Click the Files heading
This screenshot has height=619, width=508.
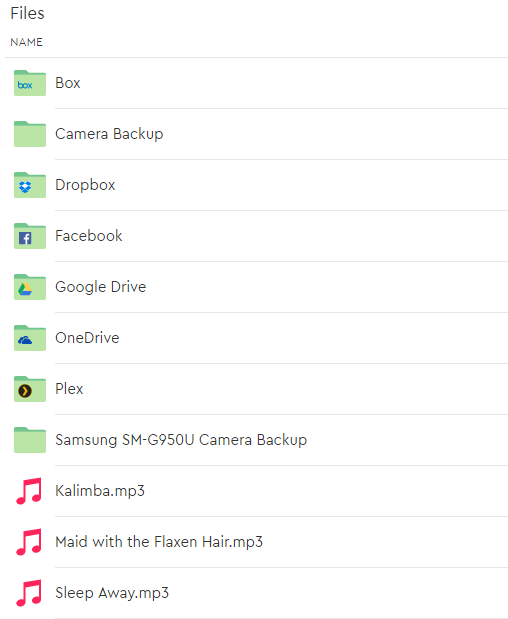(27, 13)
